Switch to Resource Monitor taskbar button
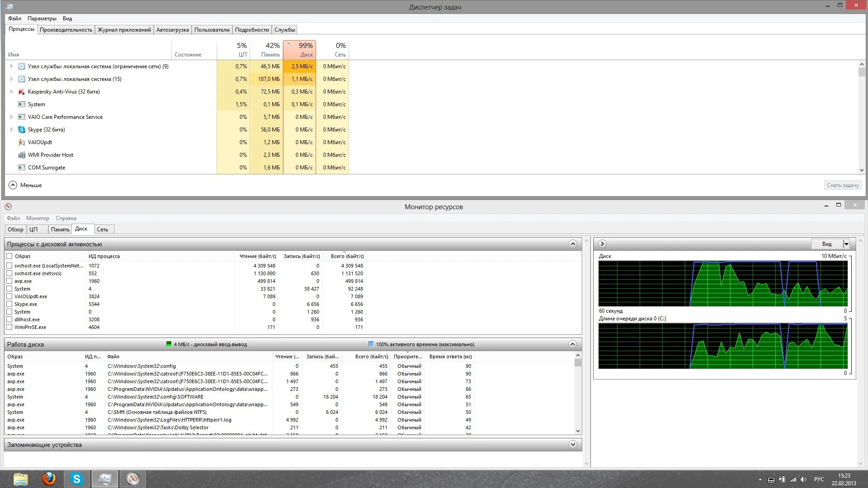 click(133, 479)
